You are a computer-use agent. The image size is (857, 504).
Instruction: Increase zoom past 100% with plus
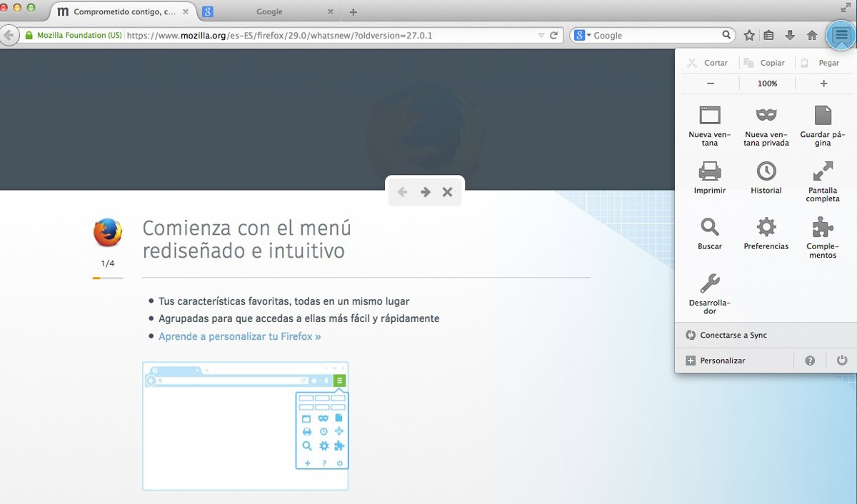823,84
